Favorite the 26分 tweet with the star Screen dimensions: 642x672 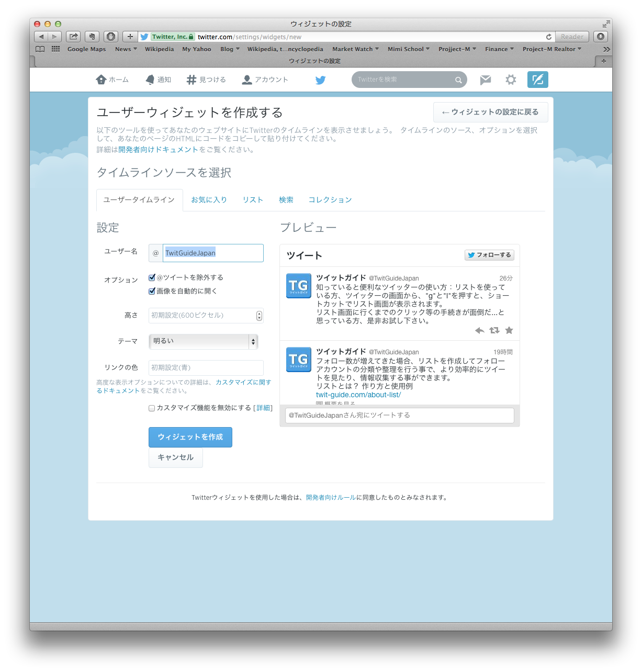pos(509,330)
